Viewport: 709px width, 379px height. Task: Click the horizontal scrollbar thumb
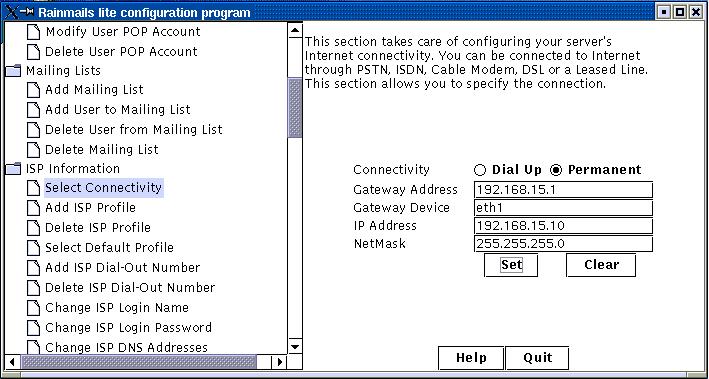click(x=138, y=362)
